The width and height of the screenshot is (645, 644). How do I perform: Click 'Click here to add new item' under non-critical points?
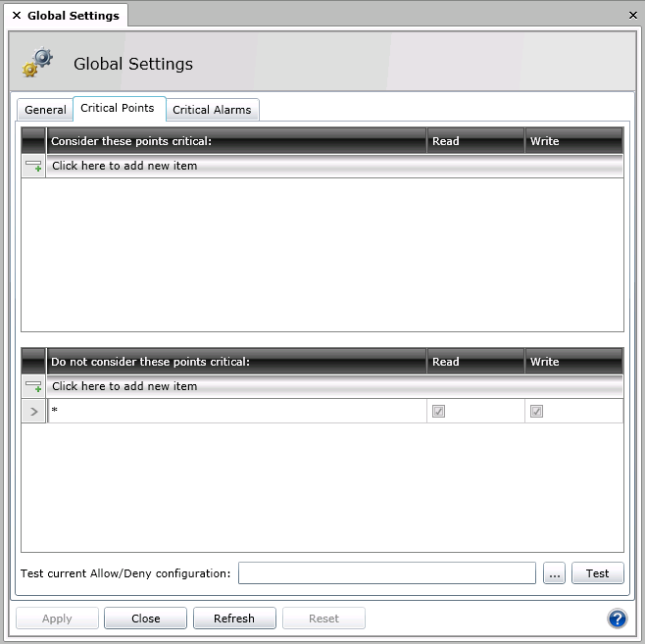(x=124, y=386)
